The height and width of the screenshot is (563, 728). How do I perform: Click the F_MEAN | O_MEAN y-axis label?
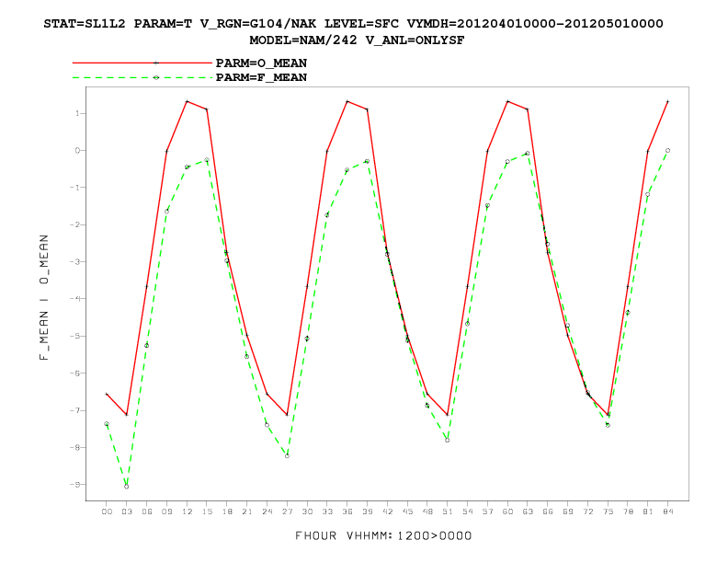[x=43, y=298]
